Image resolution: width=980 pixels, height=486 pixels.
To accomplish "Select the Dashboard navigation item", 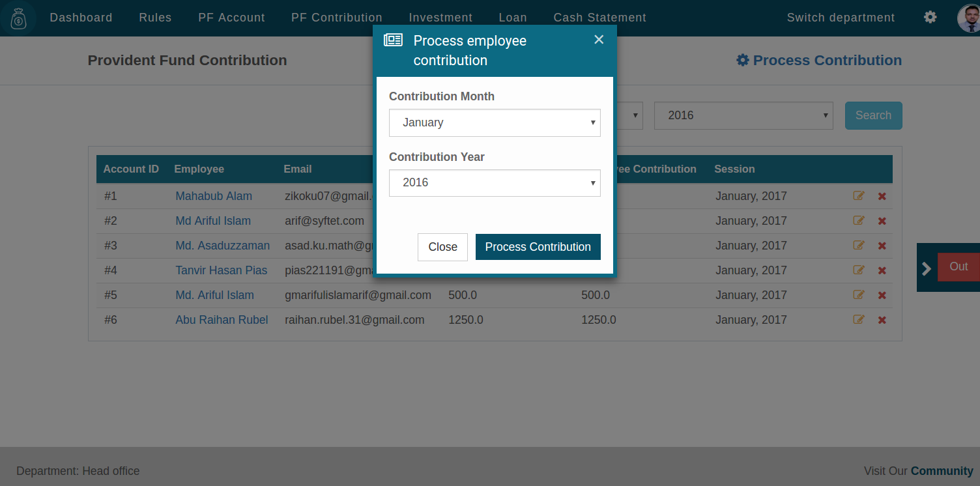I will click(x=81, y=18).
